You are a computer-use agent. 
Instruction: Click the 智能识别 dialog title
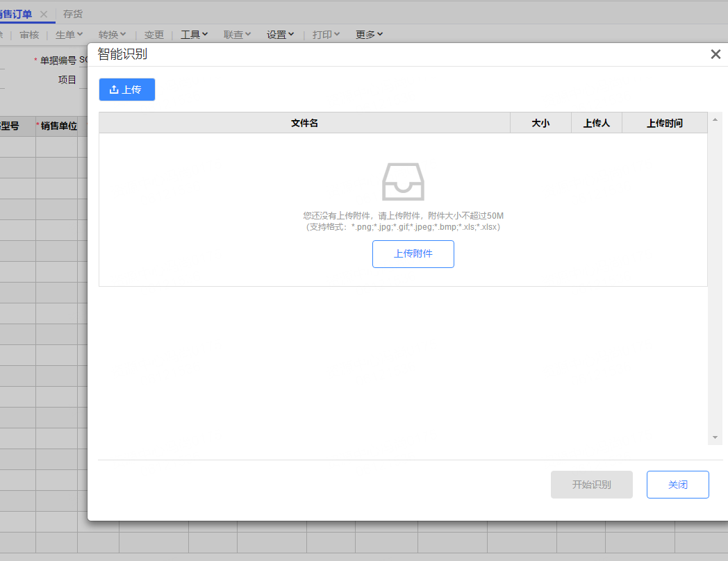tap(122, 54)
